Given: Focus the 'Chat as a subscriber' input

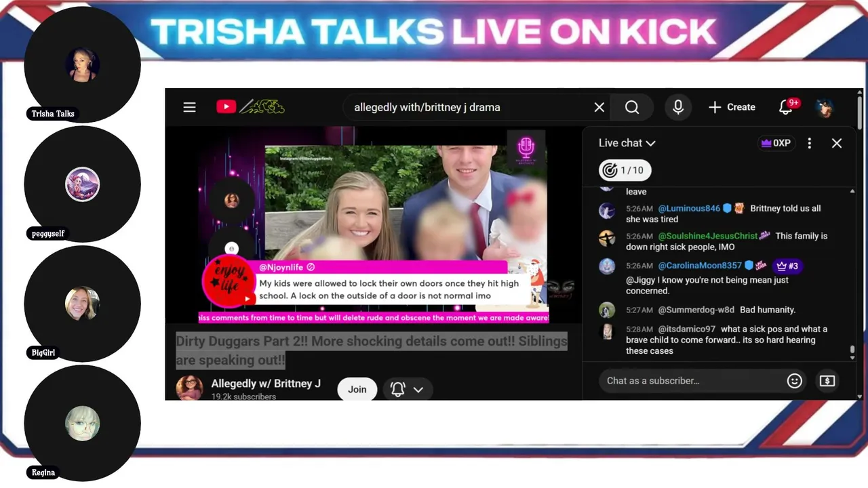Looking at the screenshot, I should pyautogui.click(x=693, y=381).
